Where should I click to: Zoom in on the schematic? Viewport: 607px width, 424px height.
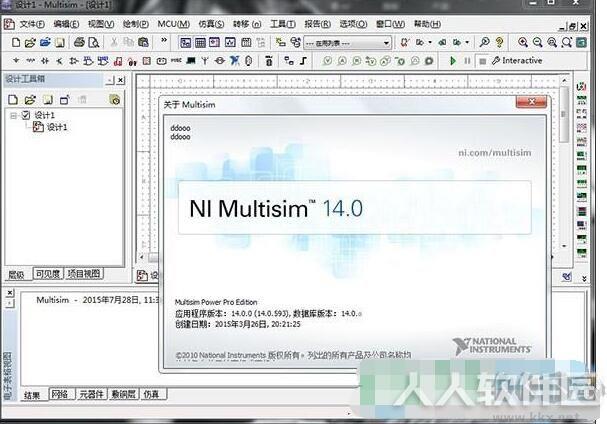coord(523,42)
